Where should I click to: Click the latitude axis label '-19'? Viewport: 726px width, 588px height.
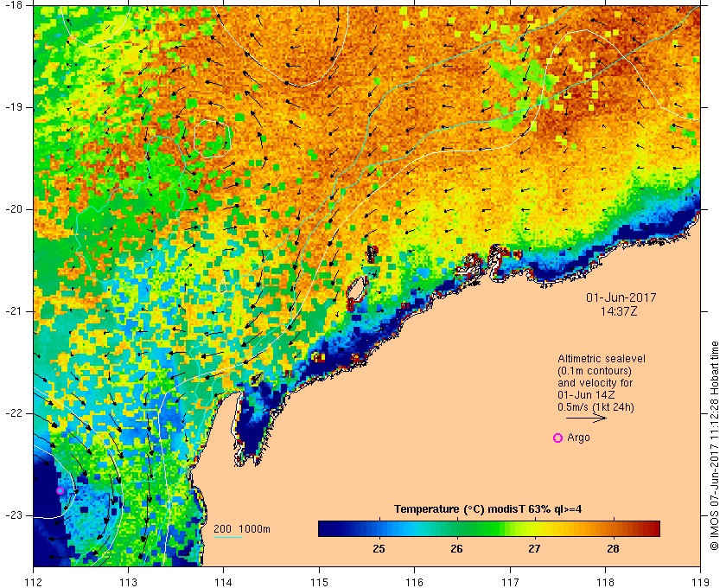click(x=13, y=107)
